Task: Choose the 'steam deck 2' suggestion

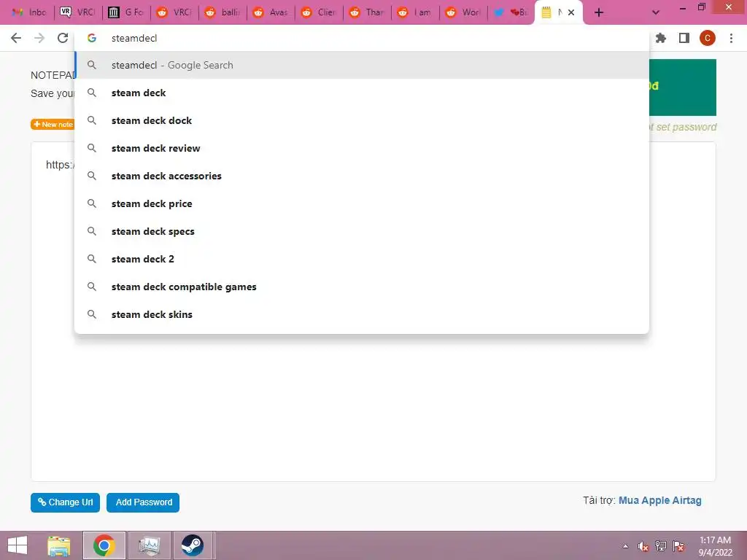Action: point(362,259)
